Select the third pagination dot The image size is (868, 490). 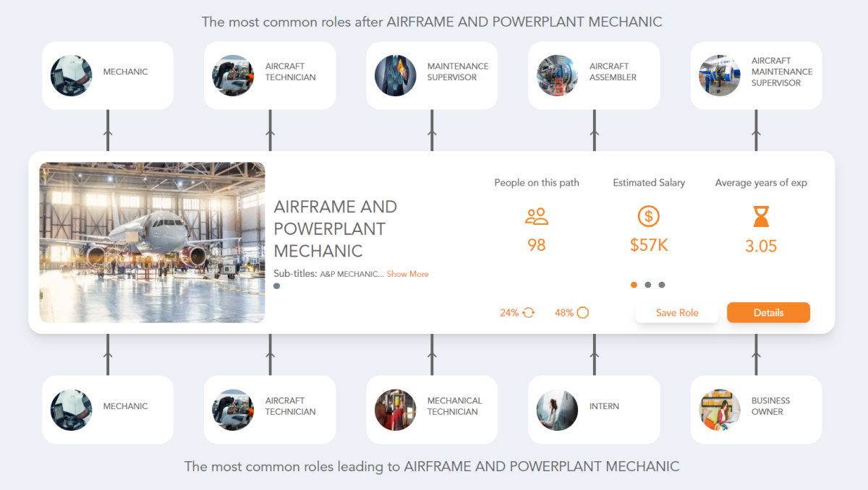point(662,285)
